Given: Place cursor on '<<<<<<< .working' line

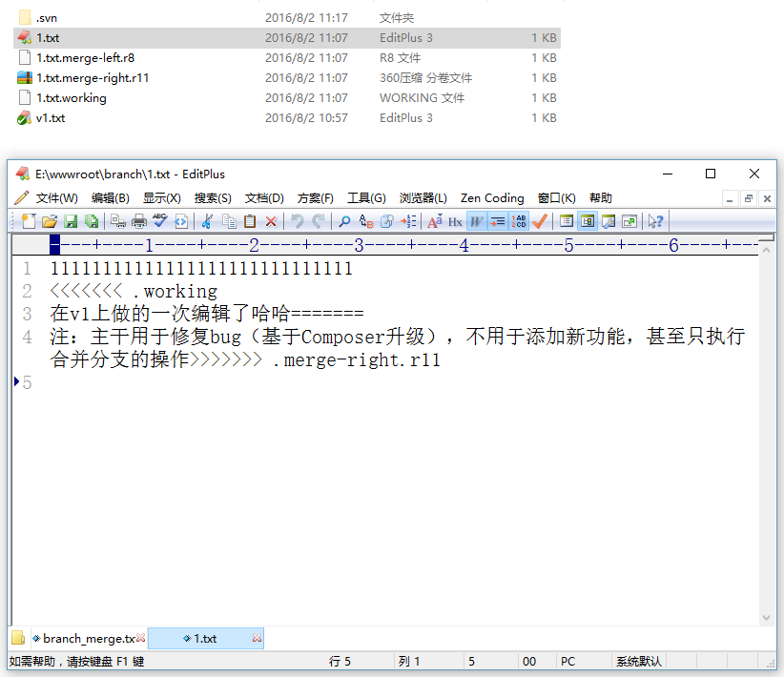Looking at the screenshot, I should click(x=134, y=291).
